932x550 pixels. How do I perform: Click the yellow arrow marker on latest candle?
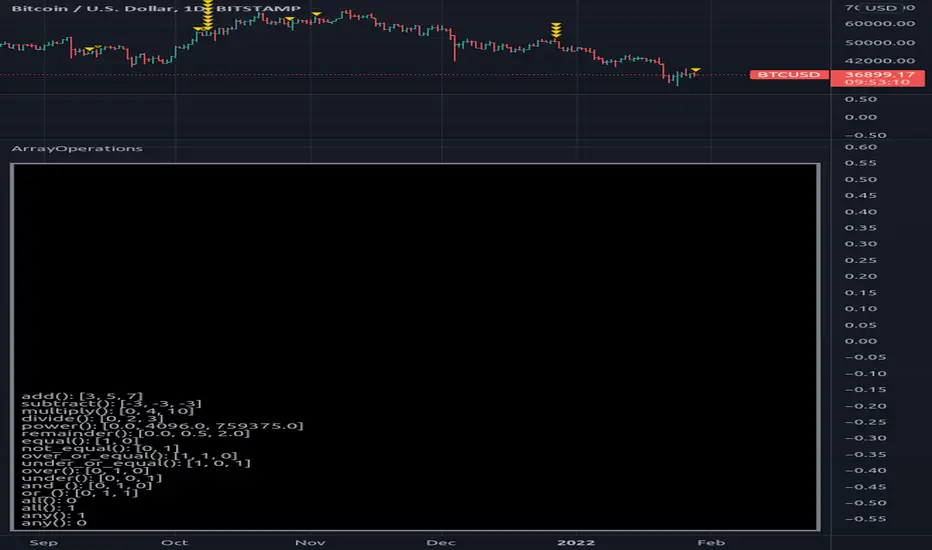pos(695,70)
